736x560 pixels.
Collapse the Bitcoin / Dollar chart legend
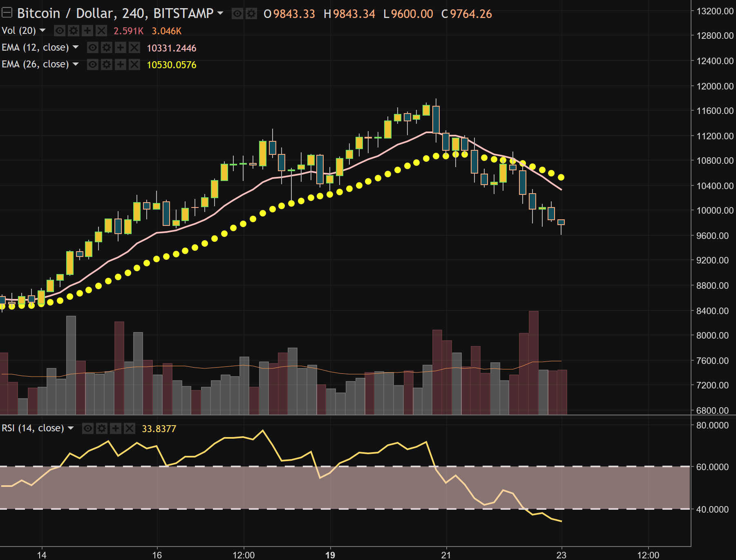(x=7, y=13)
